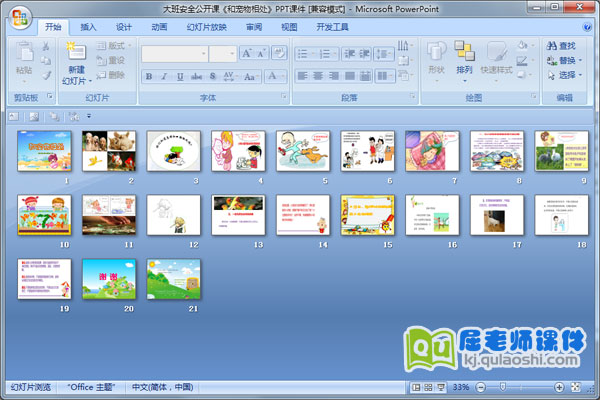Image resolution: width=600 pixels, height=400 pixels.
Task: Switch to normal view from status bar
Action: [x=415, y=387]
